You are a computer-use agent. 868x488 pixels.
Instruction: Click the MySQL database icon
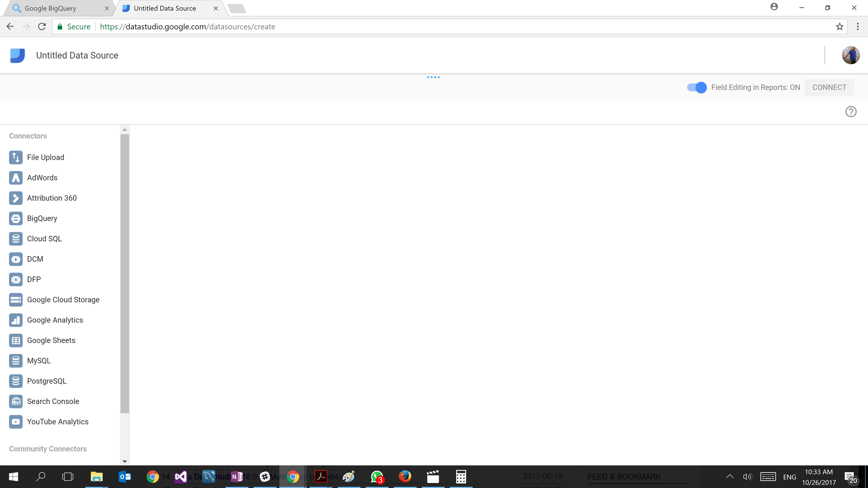pos(16,361)
